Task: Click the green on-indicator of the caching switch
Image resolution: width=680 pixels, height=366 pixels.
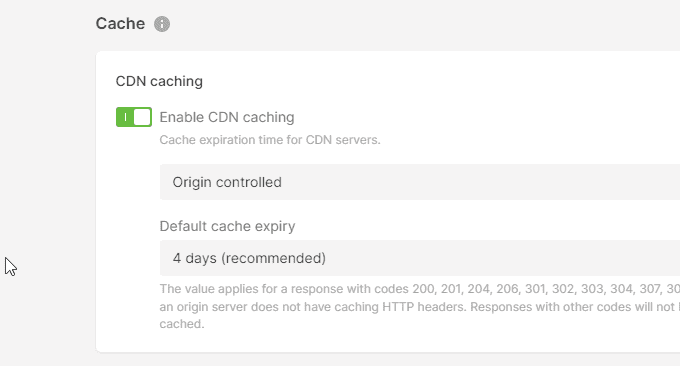Action: point(125,117)
